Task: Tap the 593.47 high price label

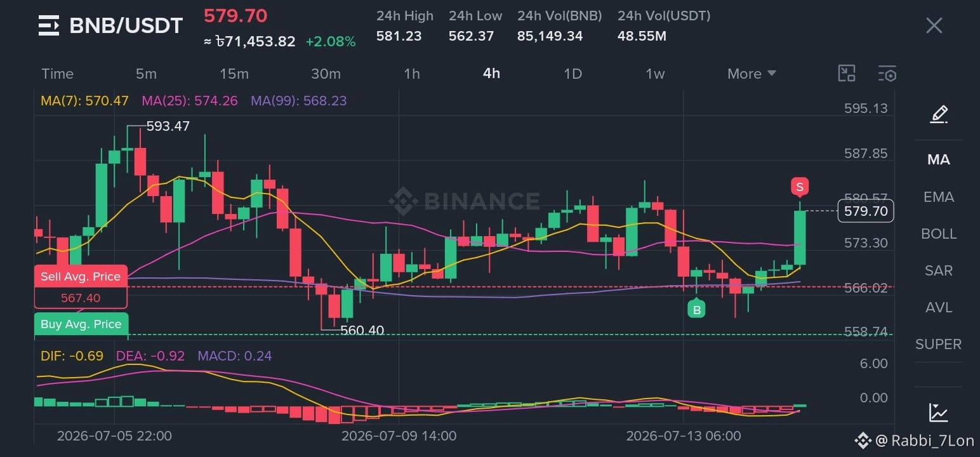Action: pos(168,126)
